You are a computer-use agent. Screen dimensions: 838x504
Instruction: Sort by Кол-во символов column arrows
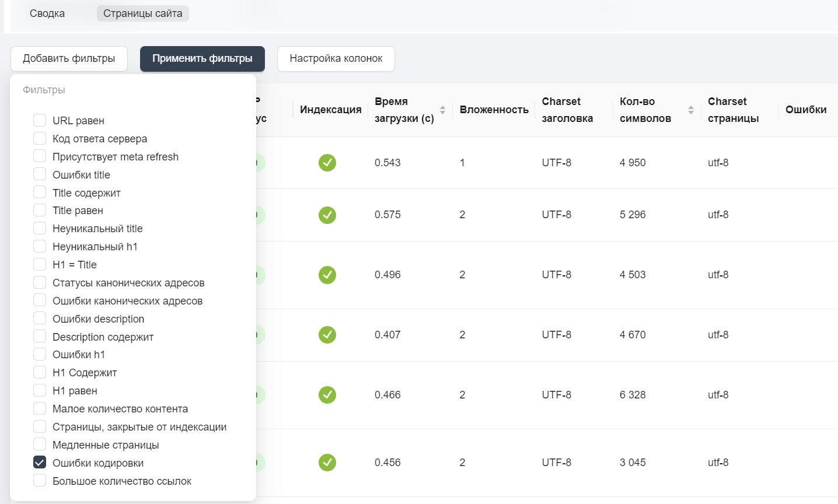[x=691, y=110]
